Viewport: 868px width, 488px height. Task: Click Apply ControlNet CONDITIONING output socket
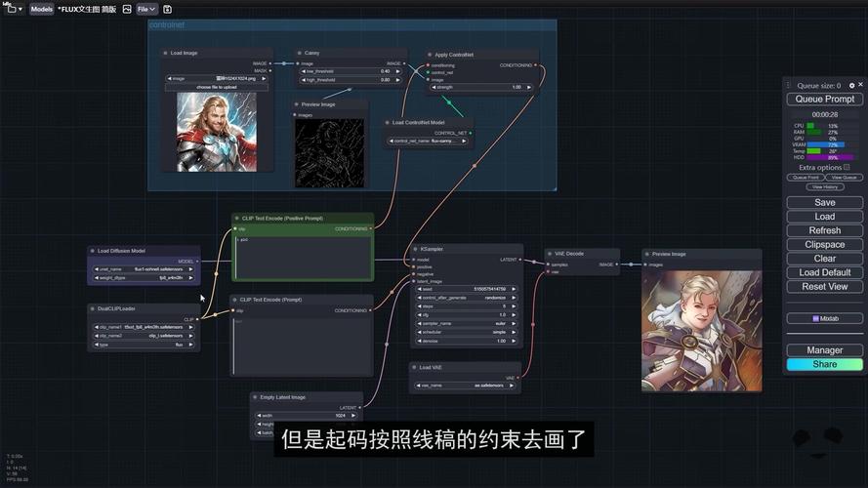pos(535,65)
